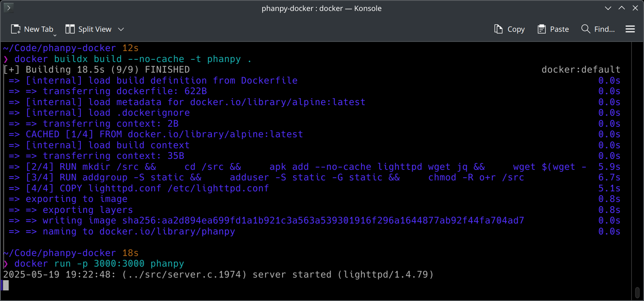Click the 'server started (lighttpd/1.4.79)' log line
The width and height of the screenshot is (644, 301).
[218, 275]
